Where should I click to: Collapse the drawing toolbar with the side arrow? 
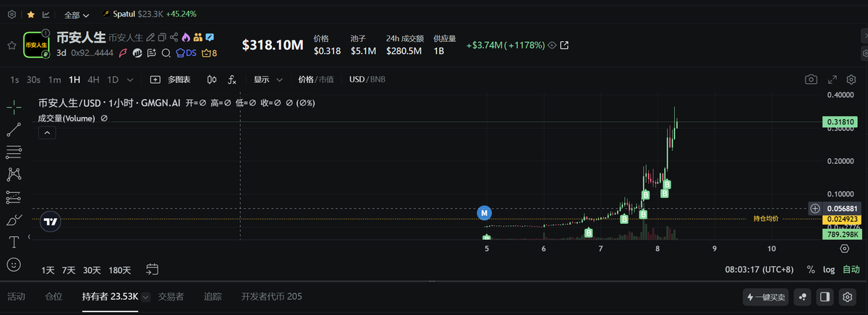coord(30,236)
